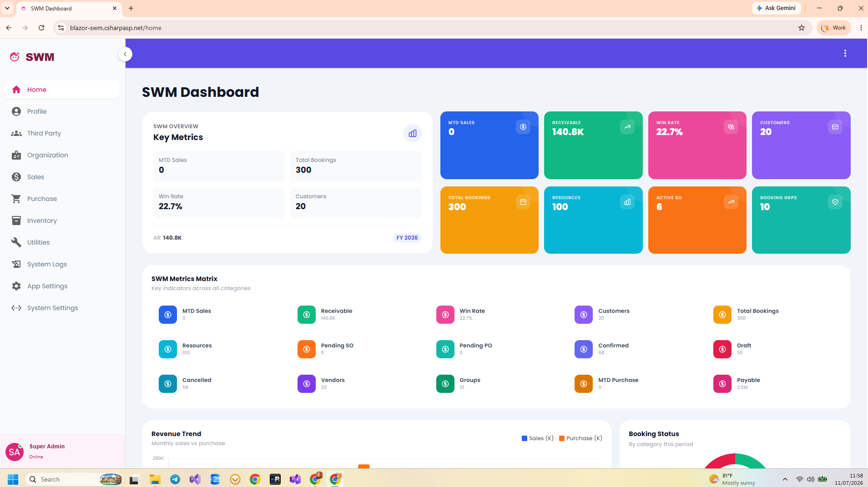Image resolution: width=868 pixels, height=487 pixels.
Task: Click the Cancelled matrix icon
Action: (x=168, y=384)
